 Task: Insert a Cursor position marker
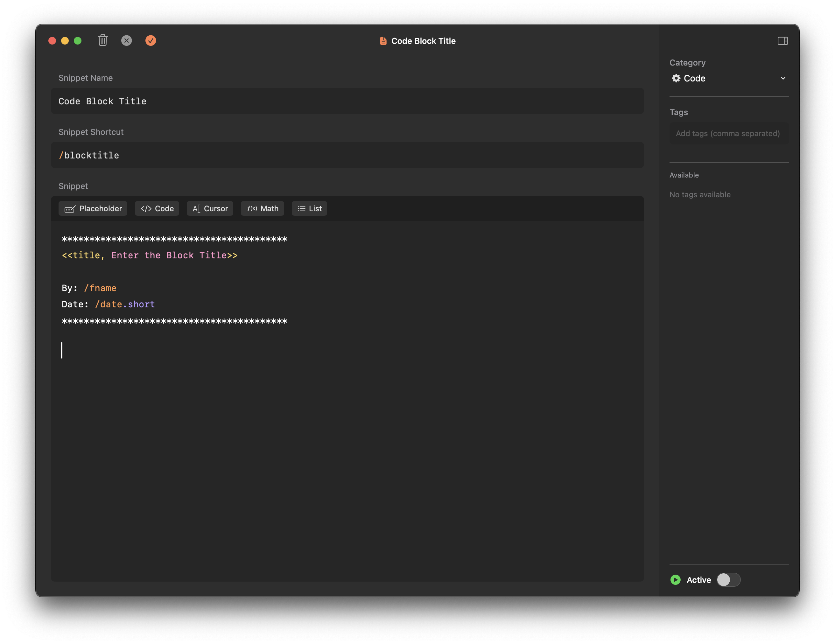click(x=209, y=208)
